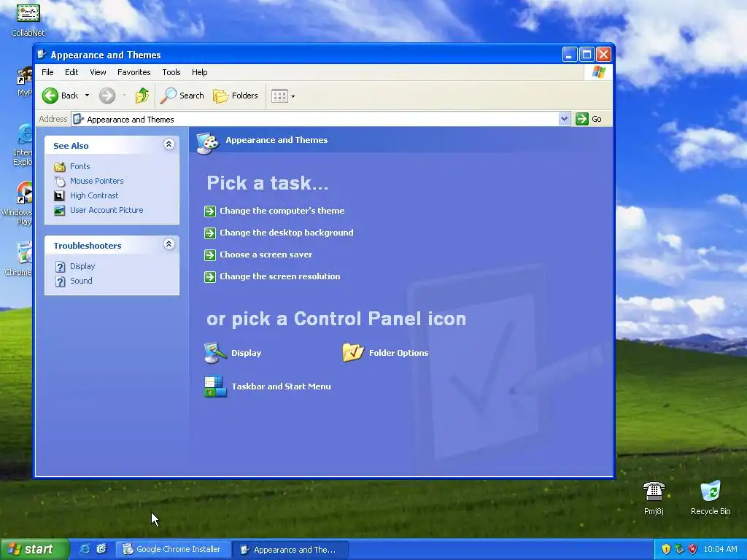Open the Favorites menu

point(134,72)
